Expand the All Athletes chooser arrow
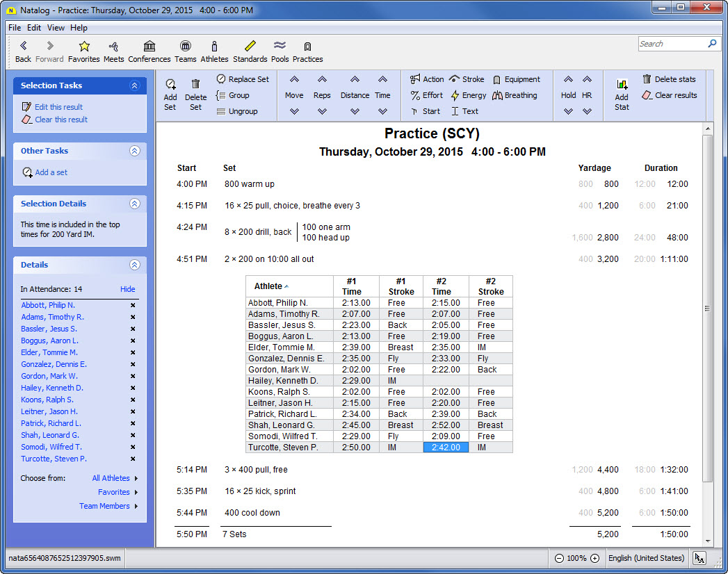This screenshot has height=574, width=728. pos(136,478)
